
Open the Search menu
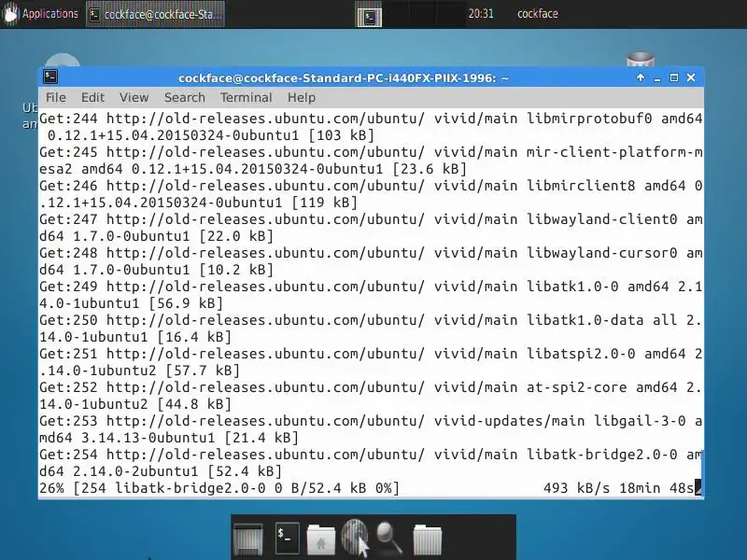click(x=185, y=98)
